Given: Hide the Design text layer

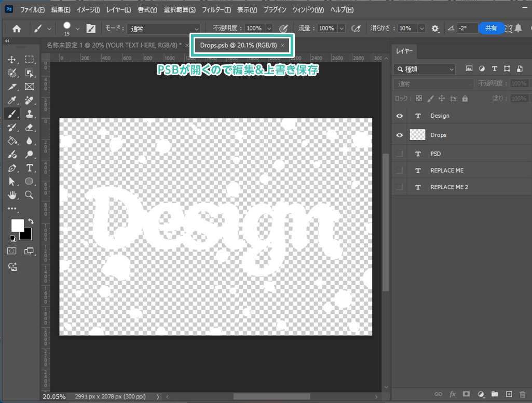Looking at the screenshot, I should tap(399, 116).
